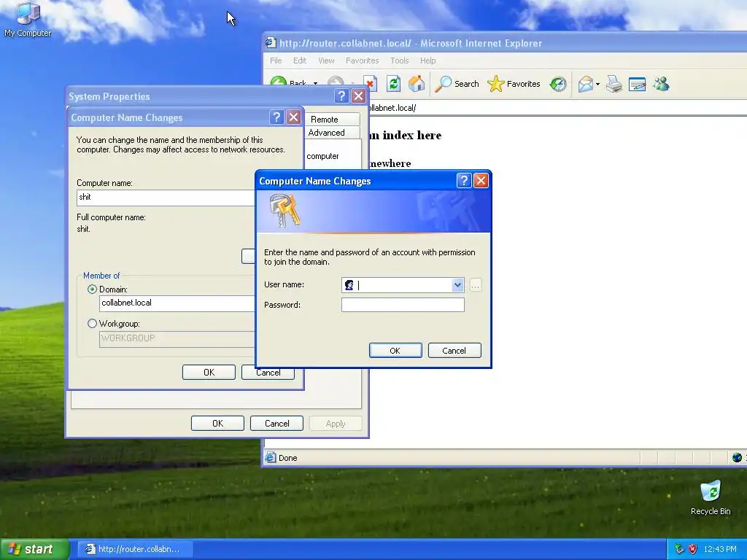Open the View menu in Internet Explorer
Image resolution: width=747 pixels, height=560 pixels.
(x=326, y=61)
